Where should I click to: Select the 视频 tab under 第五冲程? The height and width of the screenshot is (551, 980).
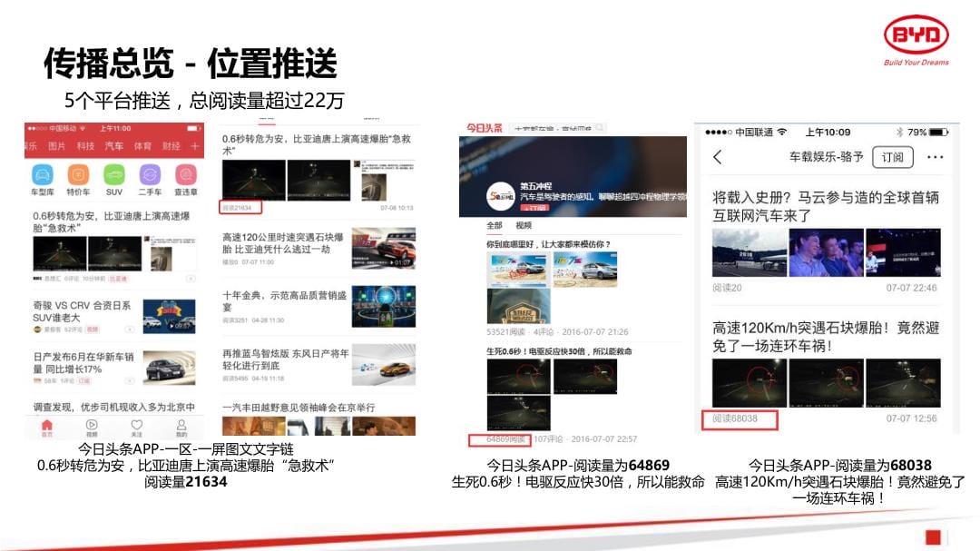[x=524, y=225]
